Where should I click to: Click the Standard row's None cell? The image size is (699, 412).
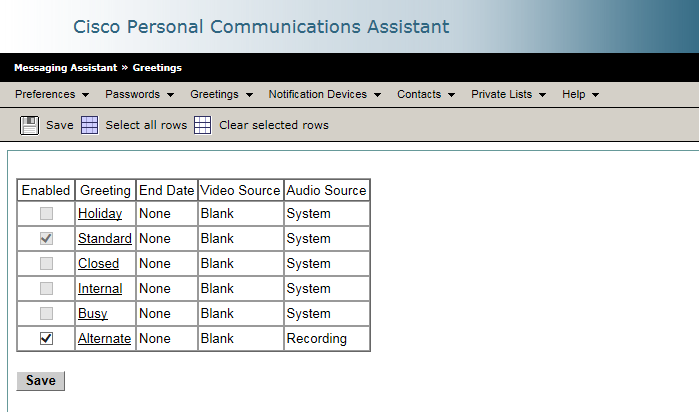167,239
